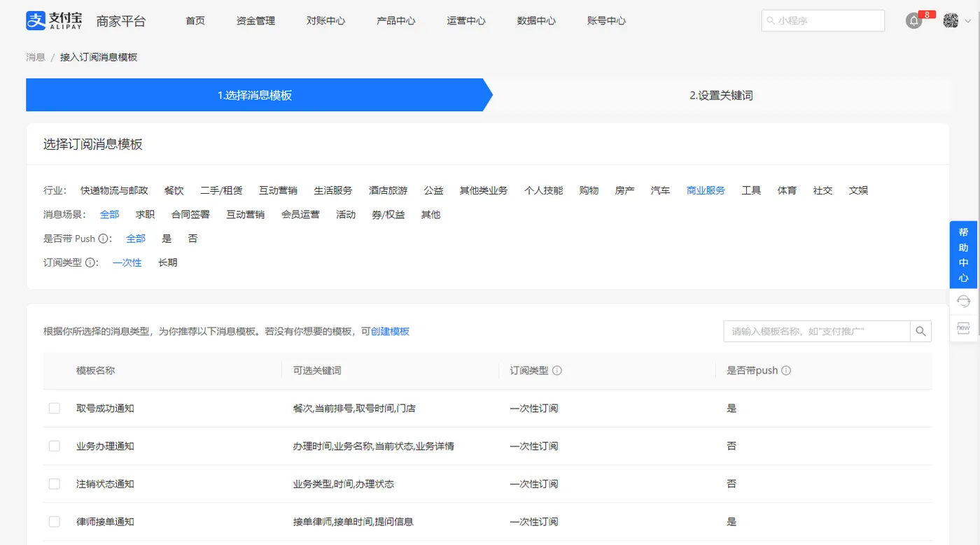
Task: Select step 1.选择消息模板
Action: coord(255,95)
